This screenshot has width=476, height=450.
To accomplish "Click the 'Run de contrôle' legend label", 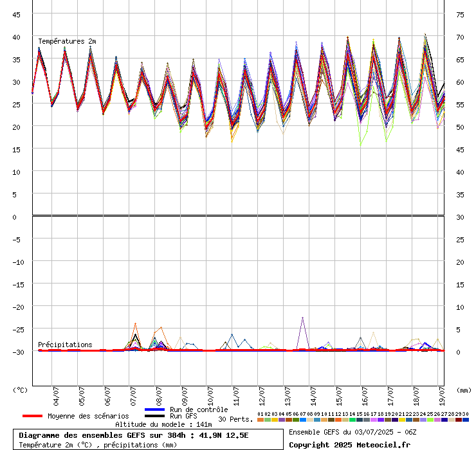I will (x=199, y=410).
